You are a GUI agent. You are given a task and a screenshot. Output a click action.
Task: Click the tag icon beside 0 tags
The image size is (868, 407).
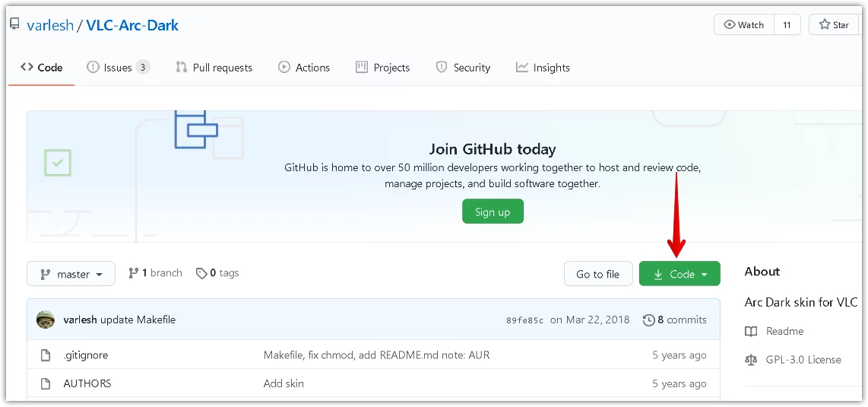[x=201, y=273]
